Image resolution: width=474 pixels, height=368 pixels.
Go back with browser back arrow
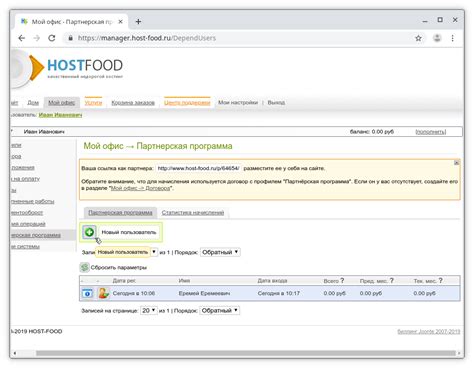tap(22, 38)
